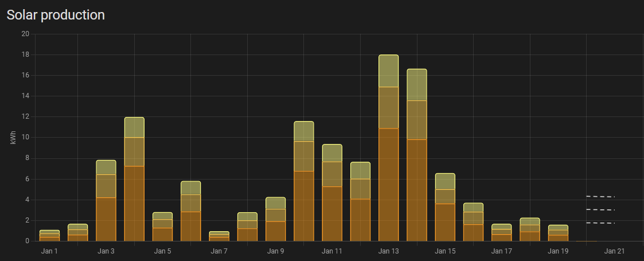Select the middle segment of the Jan 13 bar
Viewport: 644px width, 261px height.
[389, 108]
